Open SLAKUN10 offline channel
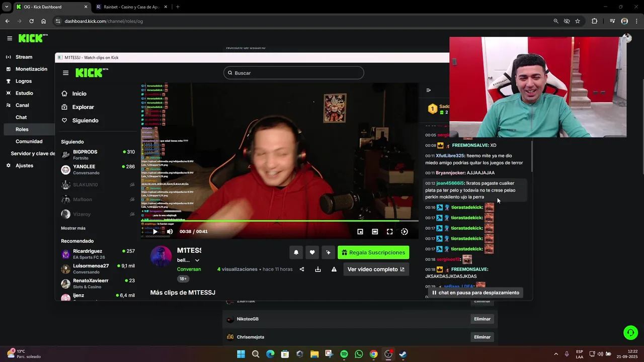Image resolution: width=644 pixels, height=362 pixels. click(98, 185)
